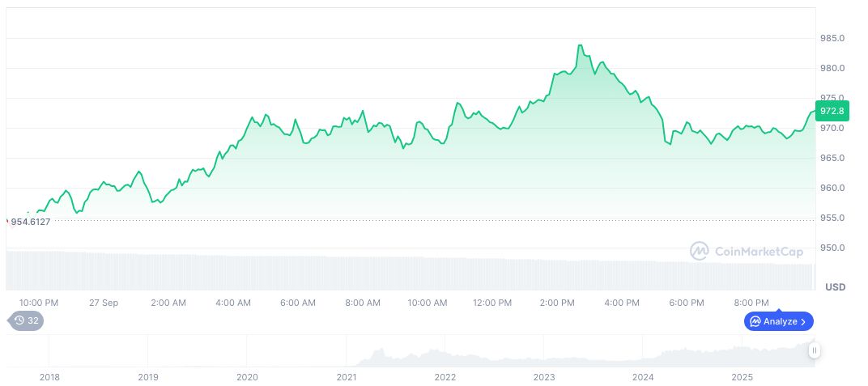
Task: Expand Analyze using its chevron arrow
Action: pos(802,321)
